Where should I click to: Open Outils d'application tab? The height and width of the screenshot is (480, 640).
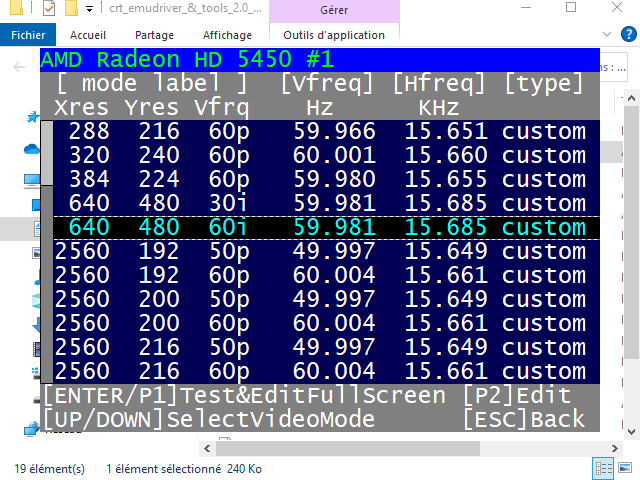(334, 35)
